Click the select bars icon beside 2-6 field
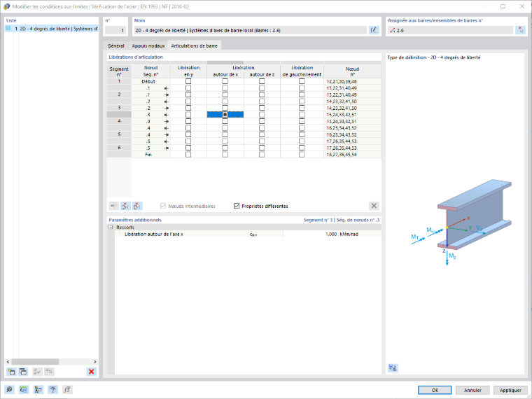Viewport: 532px width, 399px height. (520, 30)
